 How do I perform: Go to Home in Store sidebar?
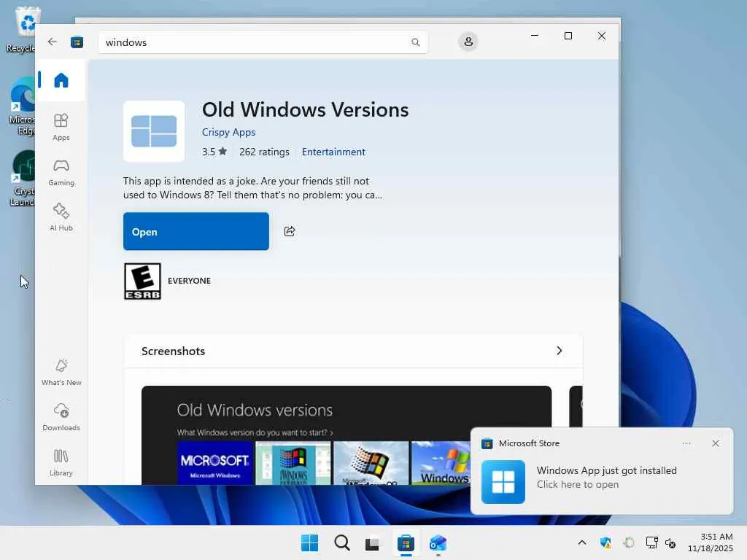pyautogui.click(x=61, y=80)
